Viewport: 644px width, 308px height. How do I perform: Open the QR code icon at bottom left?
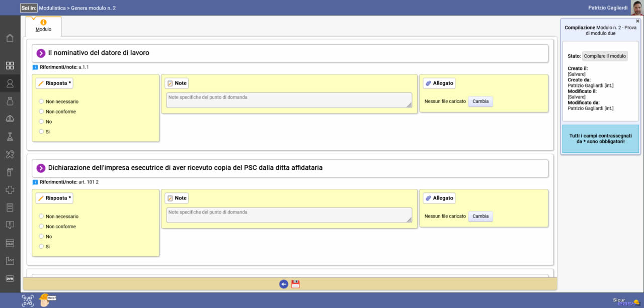27,300
